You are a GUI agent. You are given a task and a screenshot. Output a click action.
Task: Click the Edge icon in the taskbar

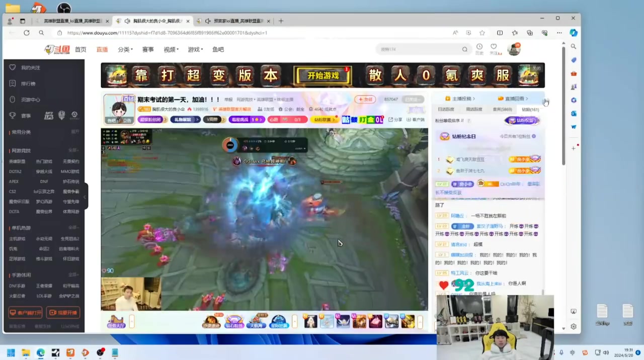point(40,352)
